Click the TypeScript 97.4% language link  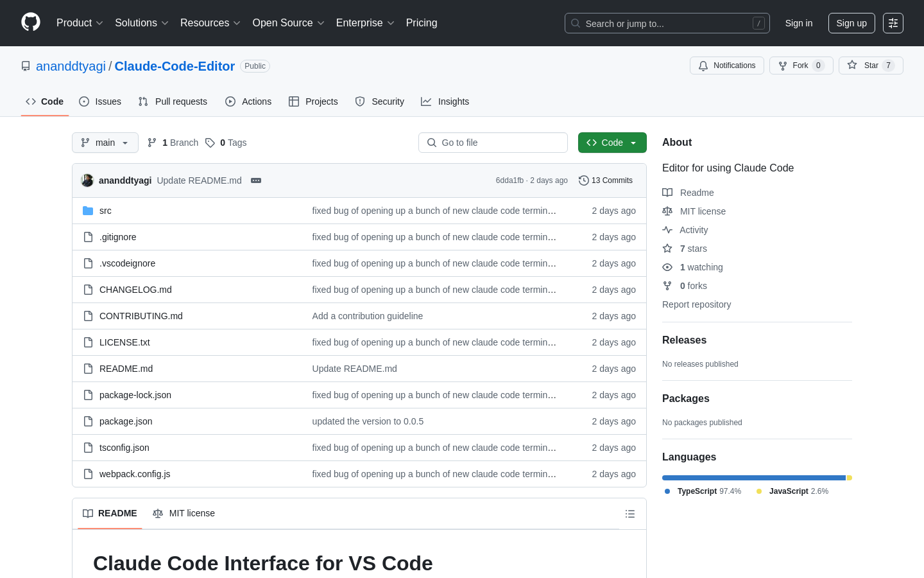coord(703,491)
